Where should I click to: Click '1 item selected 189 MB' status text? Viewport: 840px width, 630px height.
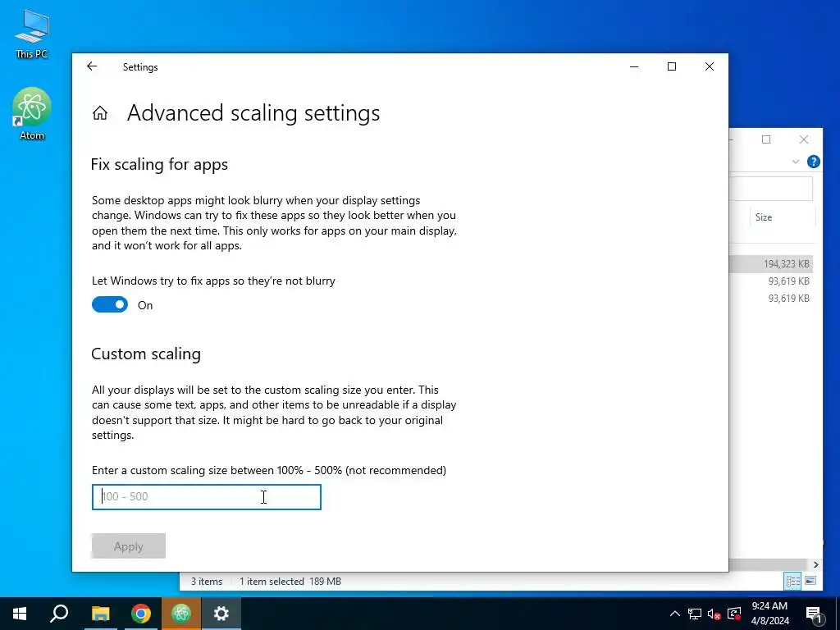point(290,582)
